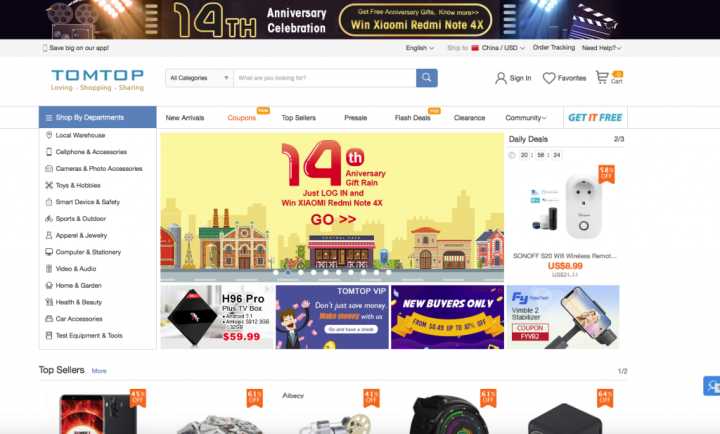Open the Flash Deals tab
This screenshot has height=434, width=720.
[412, 118]
